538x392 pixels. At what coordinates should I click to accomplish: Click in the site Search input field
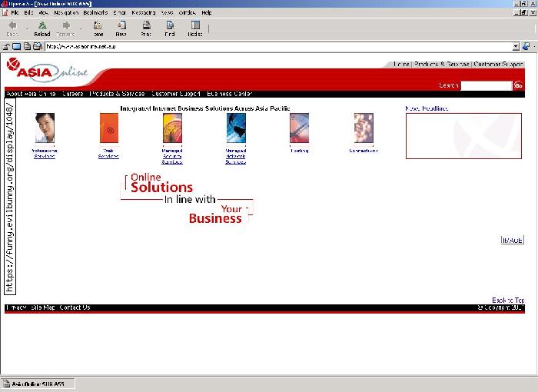(x=487, y=85)
